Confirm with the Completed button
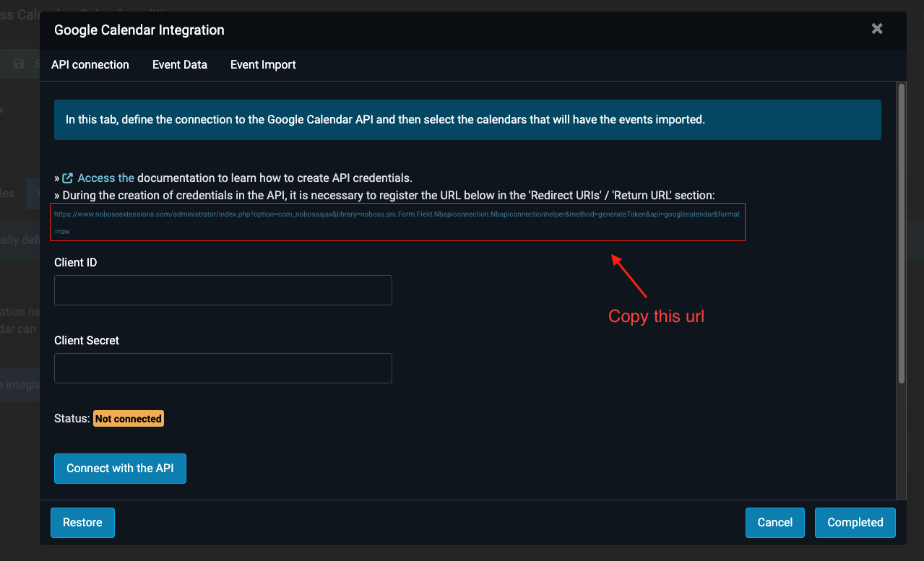This screenshot has height=561, width=924. [x=855, y=523]
